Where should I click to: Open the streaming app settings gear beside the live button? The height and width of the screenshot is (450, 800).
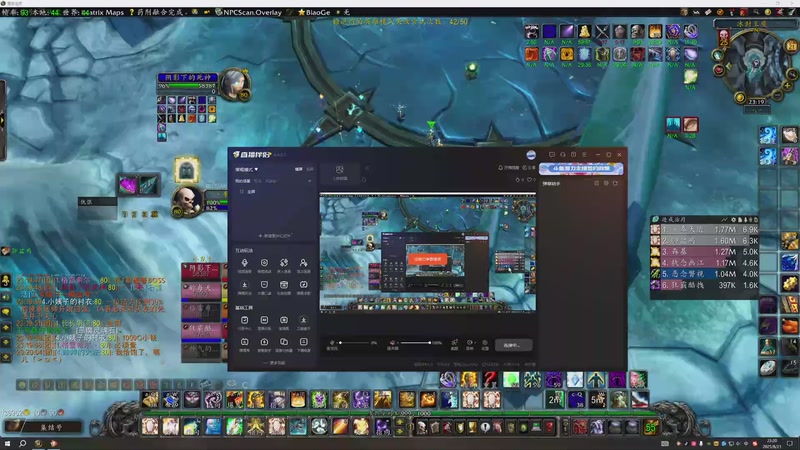485,344
